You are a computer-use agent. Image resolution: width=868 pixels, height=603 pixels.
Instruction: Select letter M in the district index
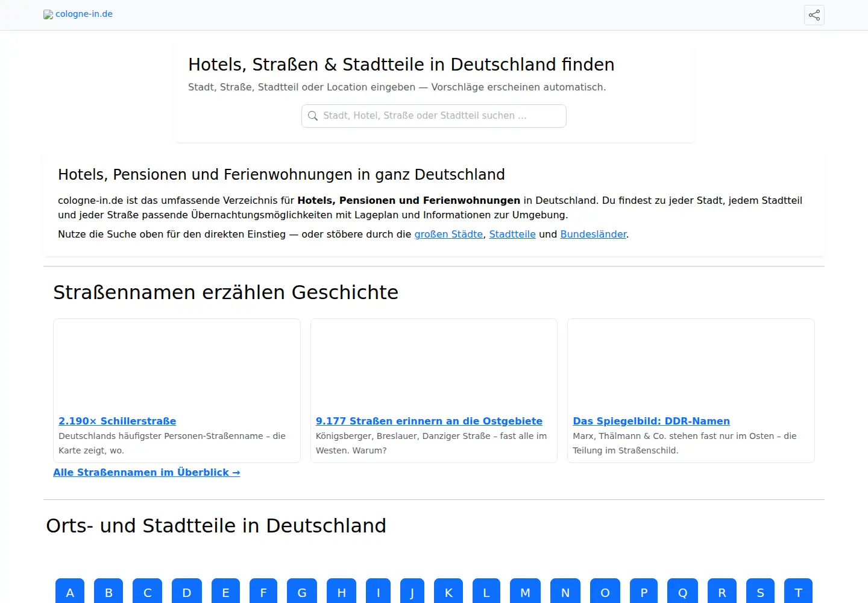coord(526,592)
